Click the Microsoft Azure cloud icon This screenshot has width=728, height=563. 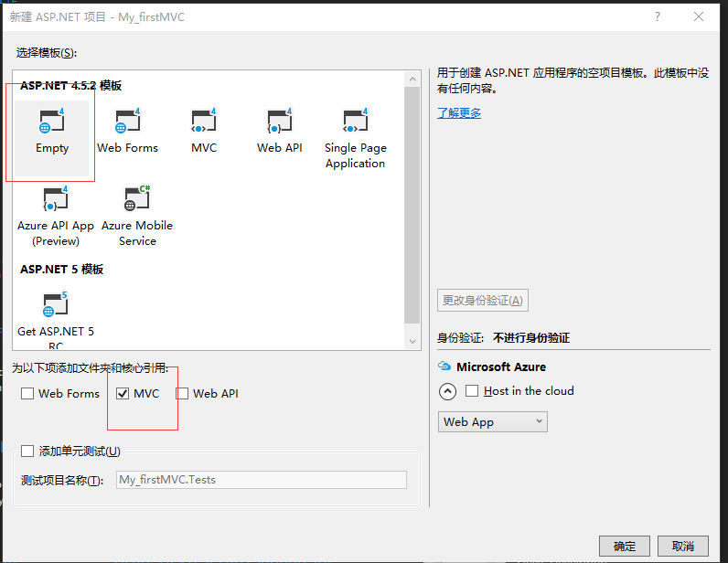tap(444, 366)
